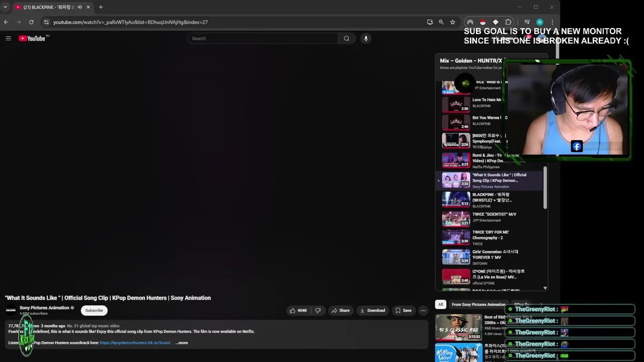Open site information icon in address bar
The image size is (644, 362).
pyautogui.click(x=46, y=22)
